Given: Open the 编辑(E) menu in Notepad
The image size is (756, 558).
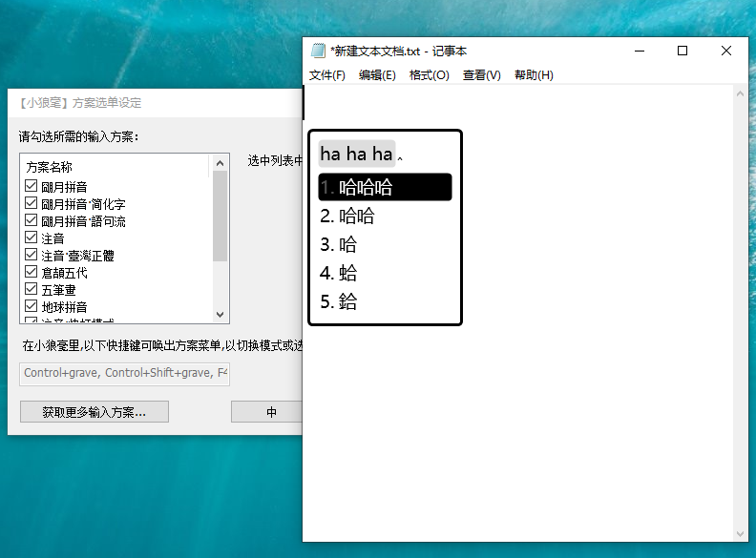Looking at the screenshot, I should click(377, 75).
